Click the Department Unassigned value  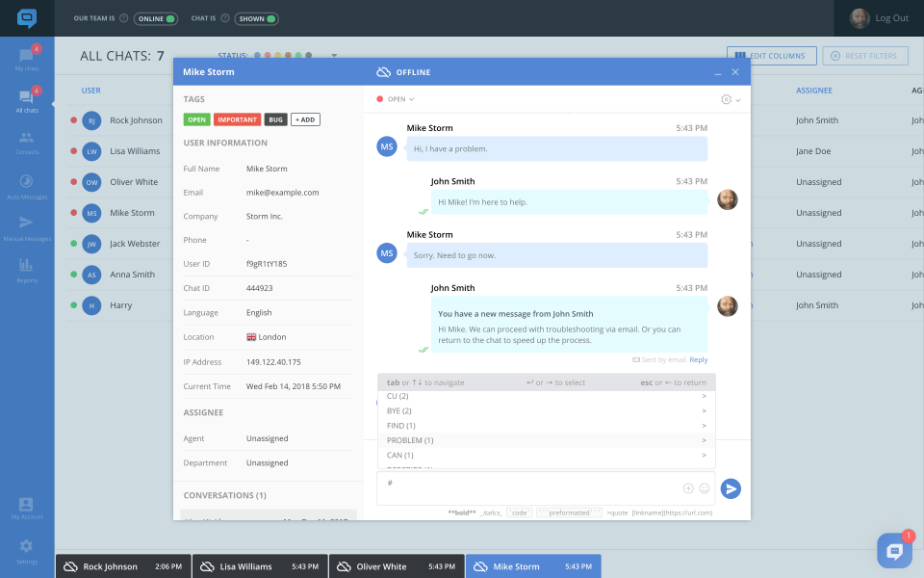pos(267,463)
